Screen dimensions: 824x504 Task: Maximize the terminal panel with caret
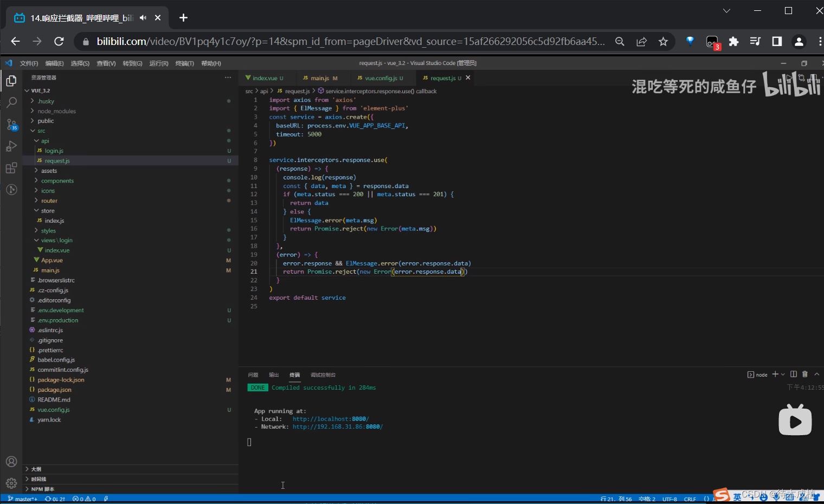(x=816, y=374)
